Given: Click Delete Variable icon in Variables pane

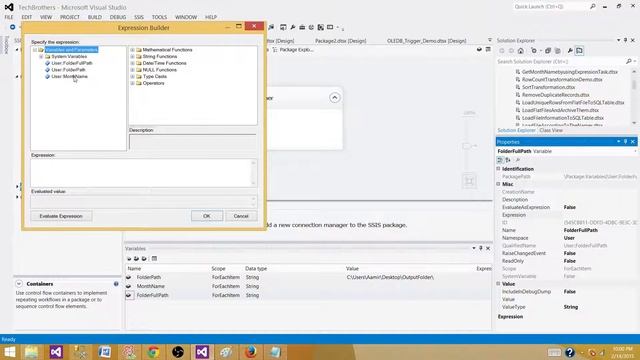Looking at the screenshot, I should (x=144, y=258).
